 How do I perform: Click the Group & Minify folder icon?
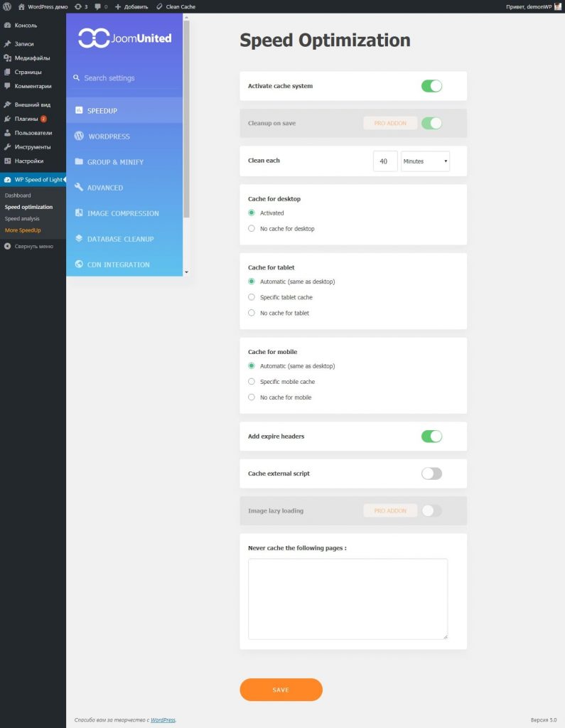point(79,162)
